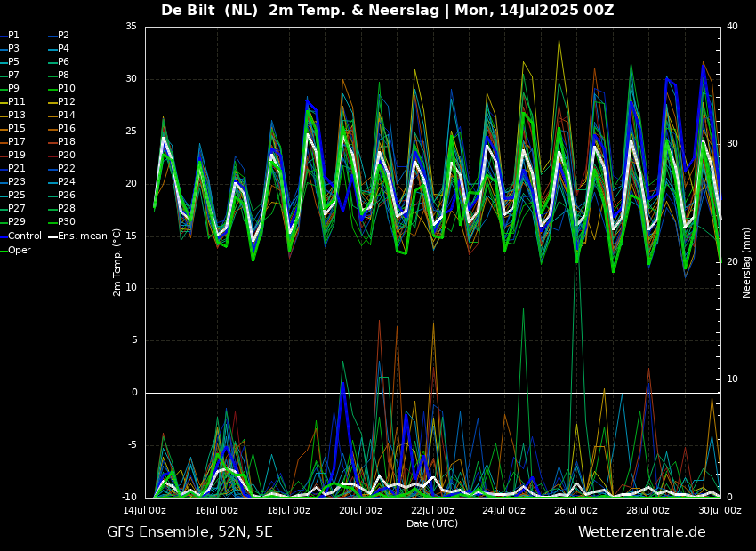Select the Control legend entry
756x551 pixels.
point(24,236)
